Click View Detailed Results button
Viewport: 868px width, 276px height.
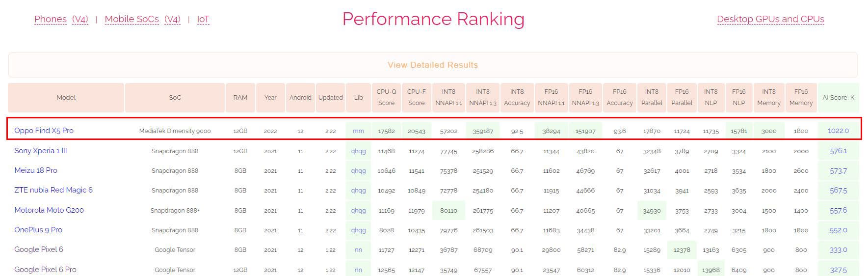(x=433, y=65)
